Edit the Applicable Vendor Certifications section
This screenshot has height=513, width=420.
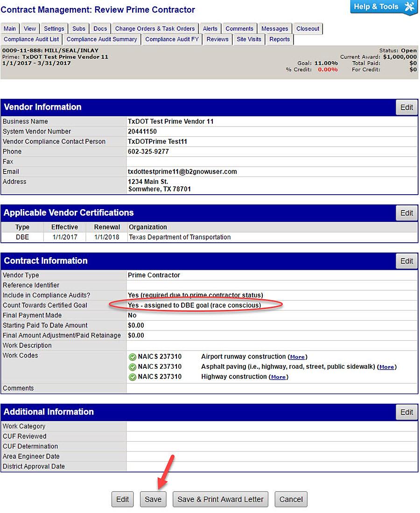(x=406, y=213)
